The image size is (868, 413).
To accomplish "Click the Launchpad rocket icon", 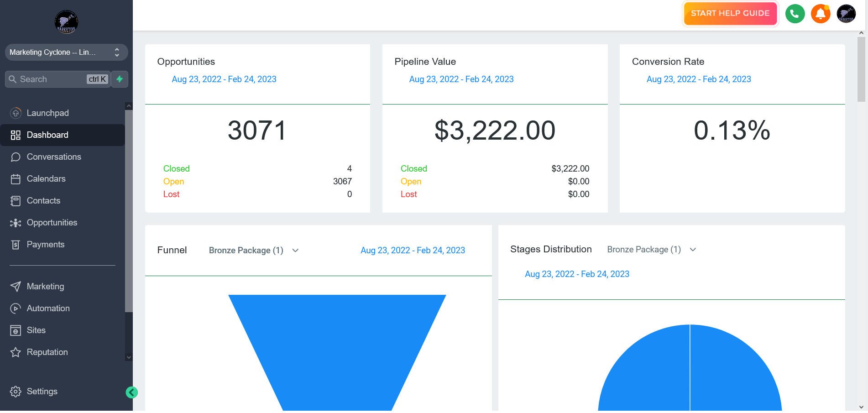I will pyautogui.click(x=16, y=113).
